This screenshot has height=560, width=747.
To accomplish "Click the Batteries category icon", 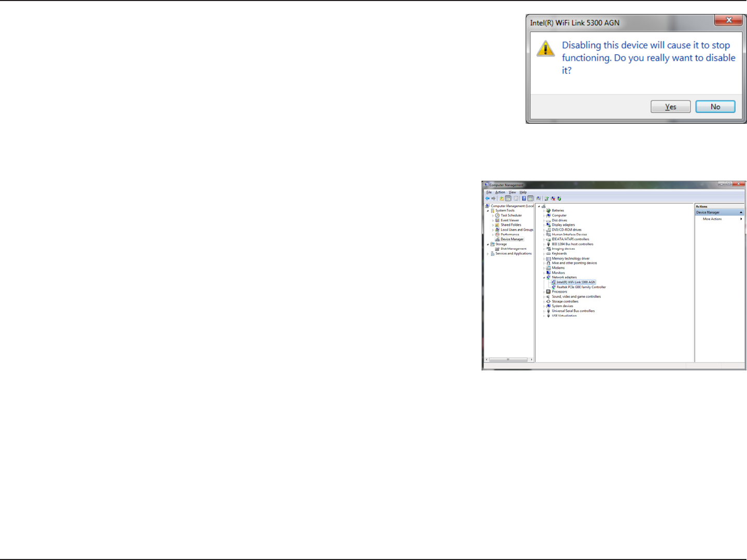I will point(548,211).
